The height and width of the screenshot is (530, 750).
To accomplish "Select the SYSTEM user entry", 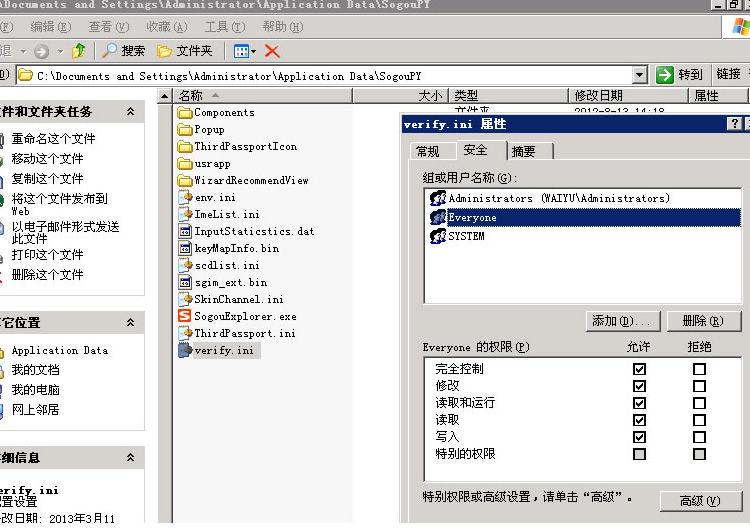I will 583,236.
